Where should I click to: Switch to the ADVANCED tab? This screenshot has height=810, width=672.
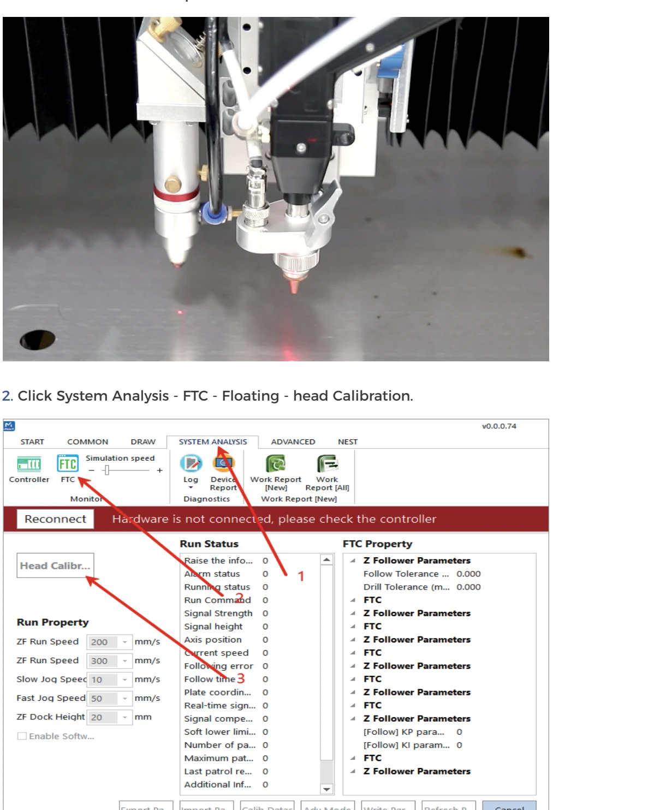[x=293, y=442]
